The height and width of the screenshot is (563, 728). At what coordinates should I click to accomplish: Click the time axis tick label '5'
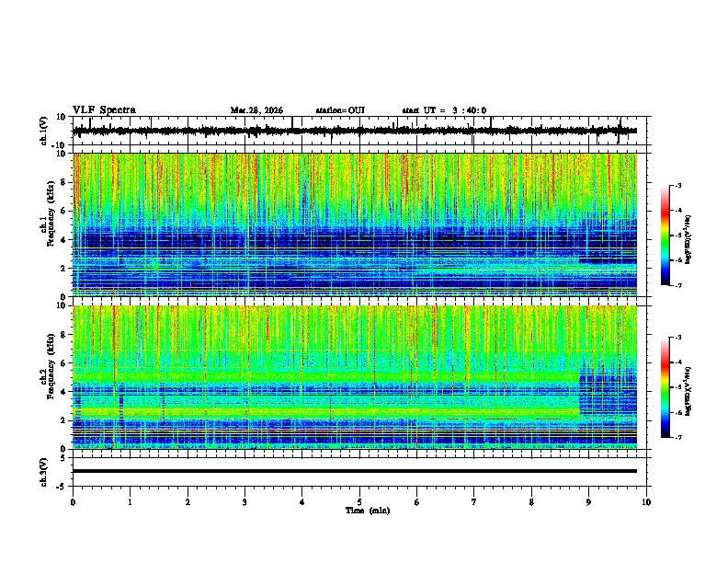coord(359,502)
